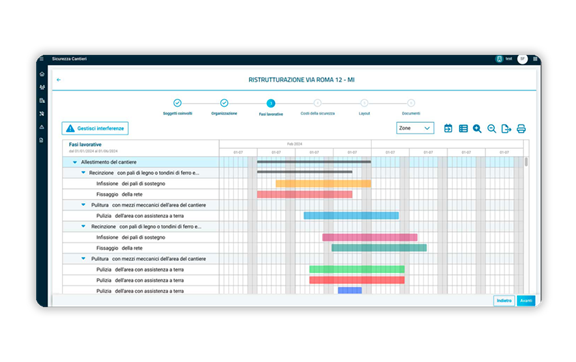The height and width of the screenshot is (362, 576).
Task: Zoom out with the outlined magnifier icon
Action: click(x=492, y=128)
